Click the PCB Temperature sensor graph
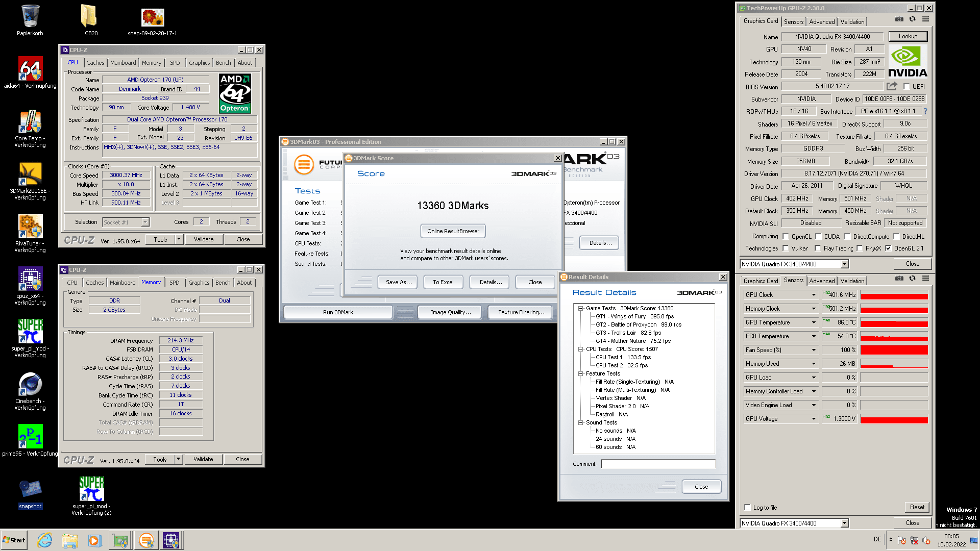 pos(894,336)
